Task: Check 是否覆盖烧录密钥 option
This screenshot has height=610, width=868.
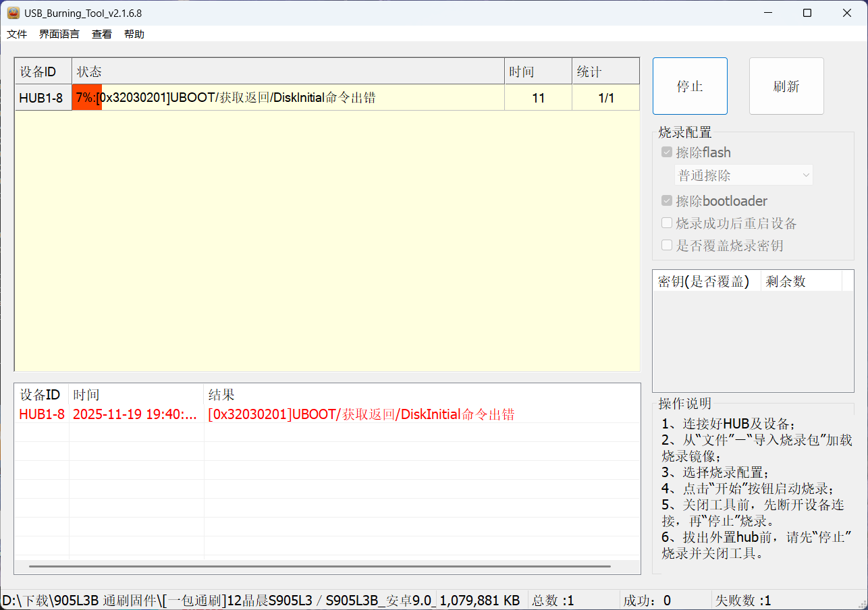Action: [x=667, y=246]
